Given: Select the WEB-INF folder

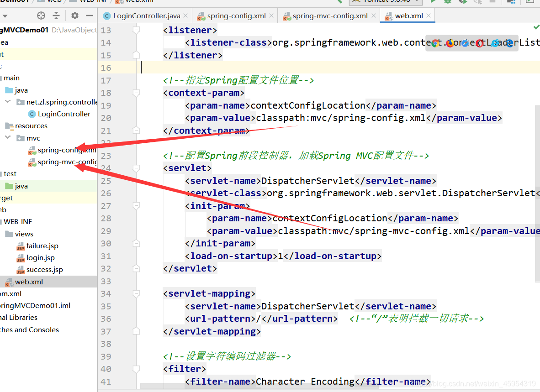Looking at the screenshot, I should tap(17, 222).
